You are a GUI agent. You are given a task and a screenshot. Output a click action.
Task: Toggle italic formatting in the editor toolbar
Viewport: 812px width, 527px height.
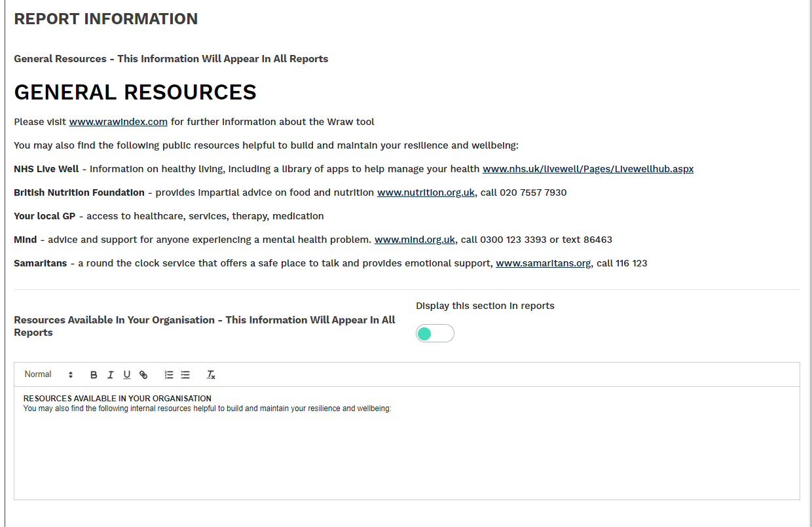pyautogui.click(x=110, y=375)
